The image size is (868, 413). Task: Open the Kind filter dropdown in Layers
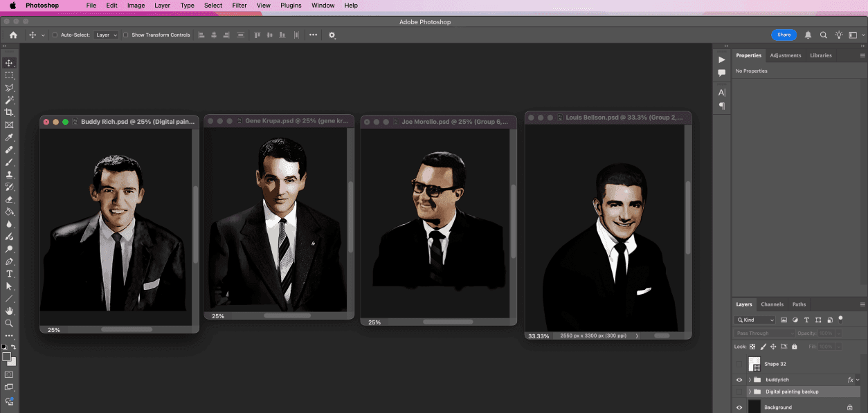pos(755,320)
